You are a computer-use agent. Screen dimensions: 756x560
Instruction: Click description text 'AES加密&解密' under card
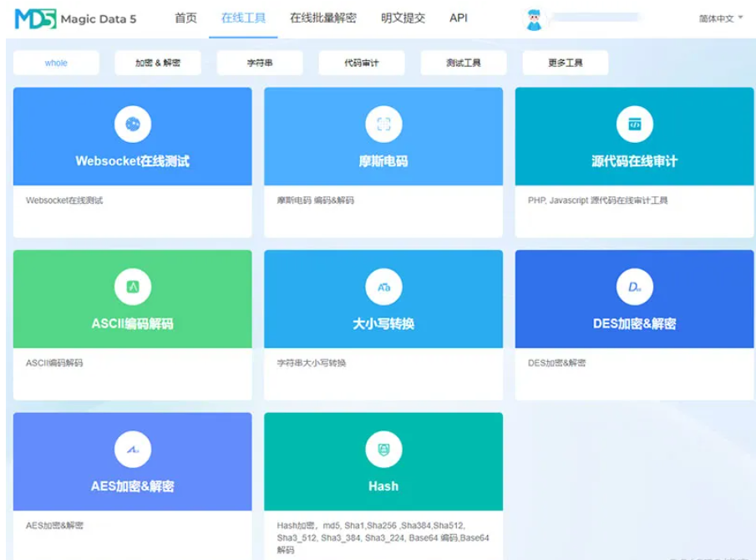54,525
